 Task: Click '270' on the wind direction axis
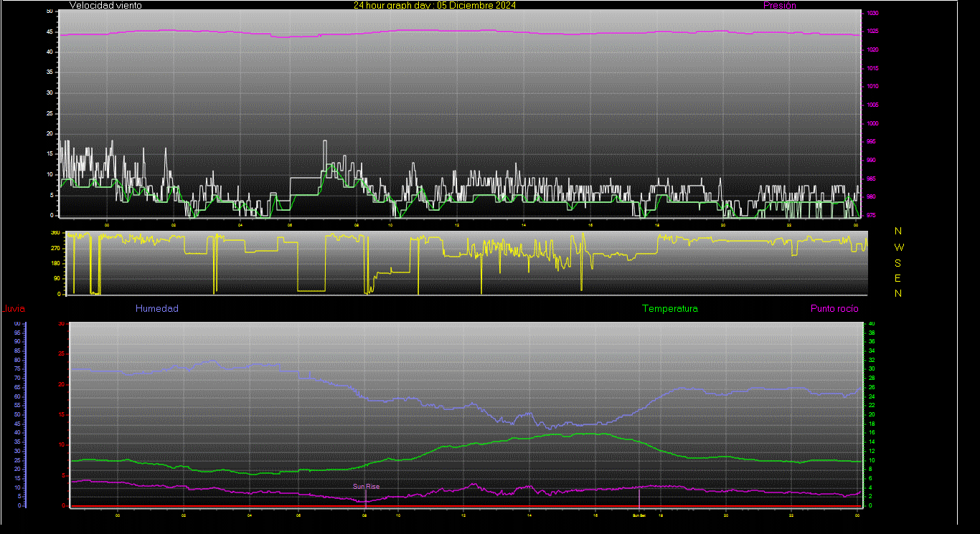[55, 248]
